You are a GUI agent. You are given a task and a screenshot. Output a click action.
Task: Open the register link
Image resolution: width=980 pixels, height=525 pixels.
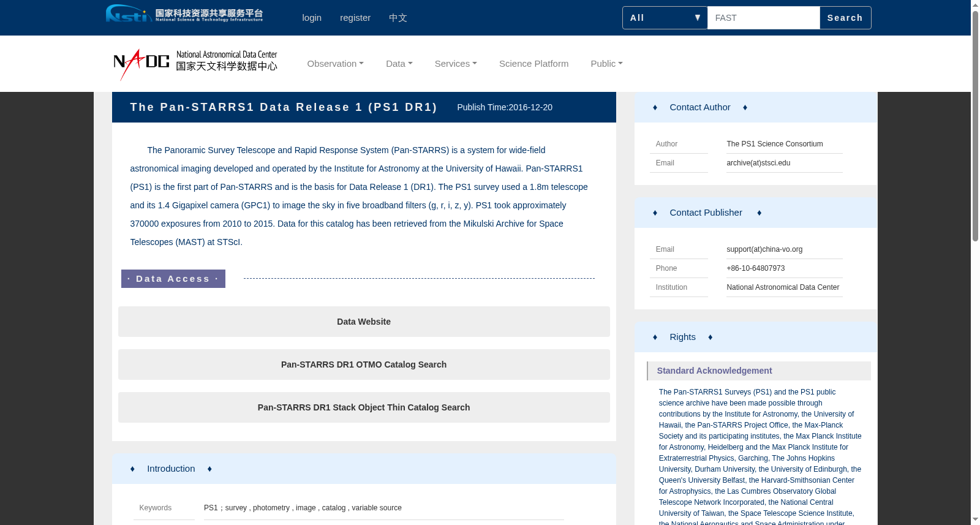point(355,18)
